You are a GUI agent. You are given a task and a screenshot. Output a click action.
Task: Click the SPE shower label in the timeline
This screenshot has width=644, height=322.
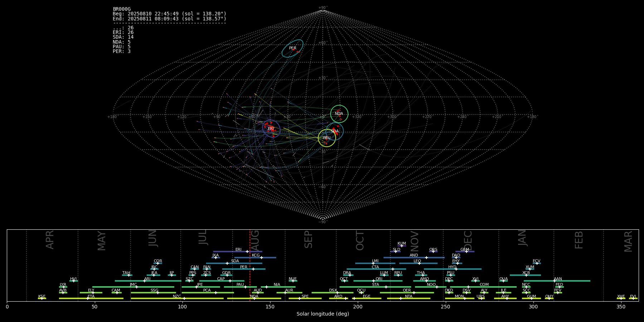(305, 297)
